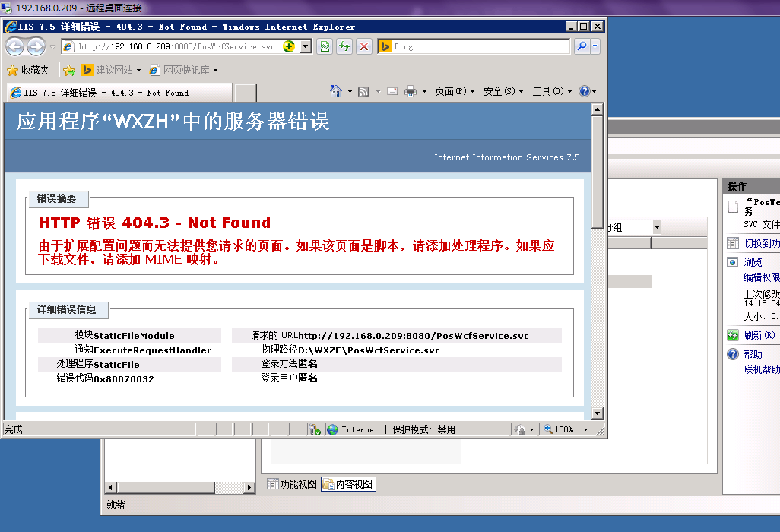
Task: Switch to 功能视图 tab in IIS Manager
Action: click(292, 484)
